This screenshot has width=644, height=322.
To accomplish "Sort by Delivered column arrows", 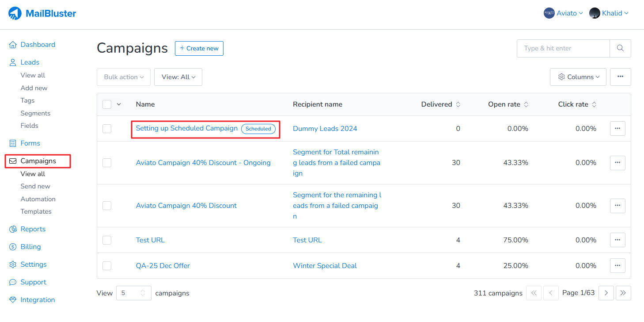I will coord(458,104).
